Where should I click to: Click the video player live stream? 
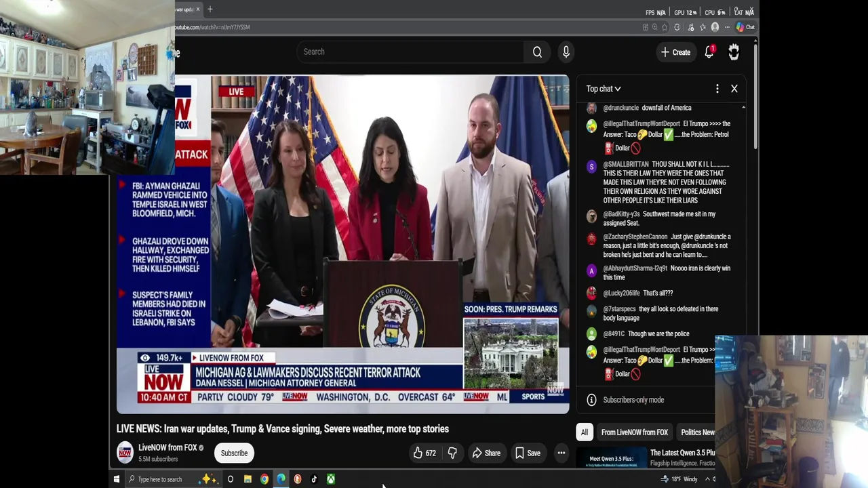tap(342, 244)
